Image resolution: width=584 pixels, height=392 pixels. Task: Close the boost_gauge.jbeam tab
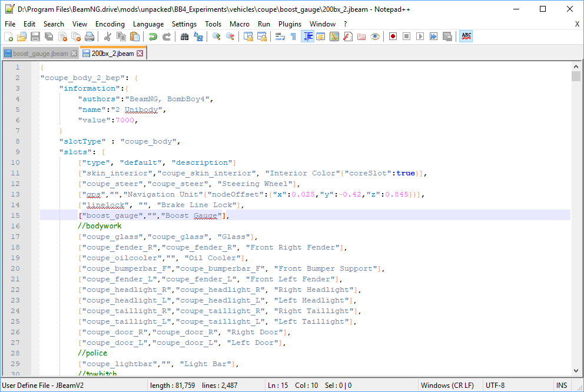pos(74,54)
